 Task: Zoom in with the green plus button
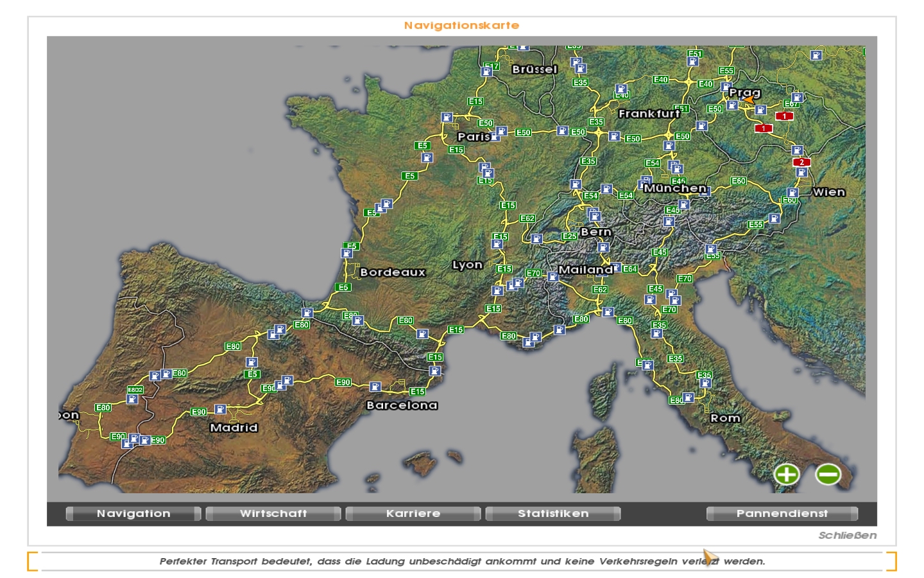[x=787, y=475]
